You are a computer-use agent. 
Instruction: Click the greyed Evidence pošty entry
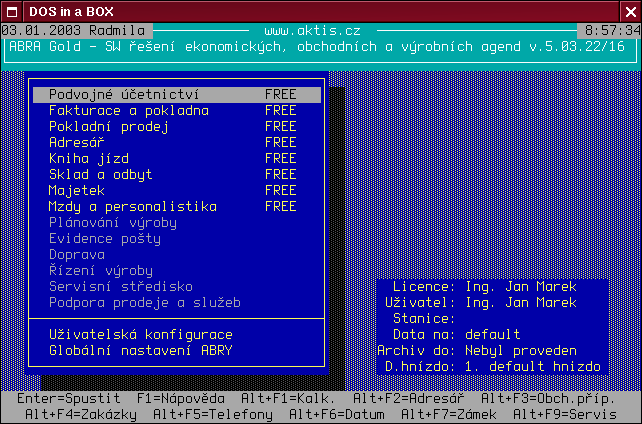click(x=104, y=239)
